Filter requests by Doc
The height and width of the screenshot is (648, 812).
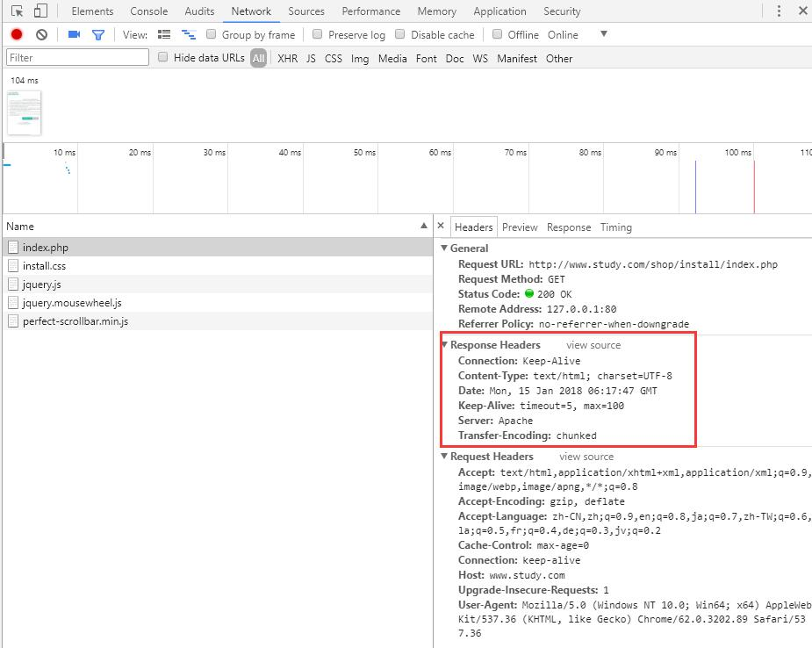455,59
